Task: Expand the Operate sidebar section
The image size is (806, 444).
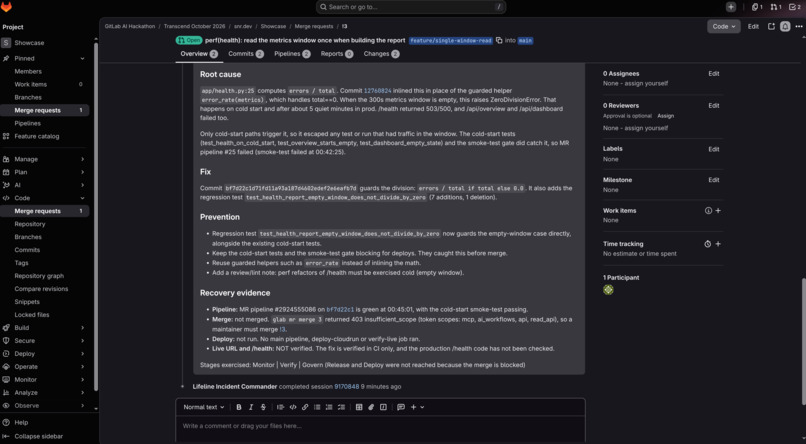Action: [44, 367]
